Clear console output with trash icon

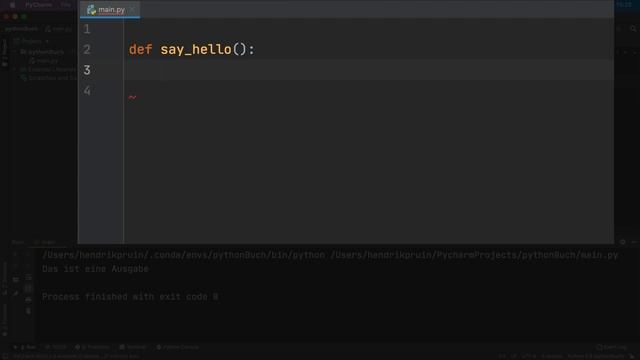pos(28,311)
